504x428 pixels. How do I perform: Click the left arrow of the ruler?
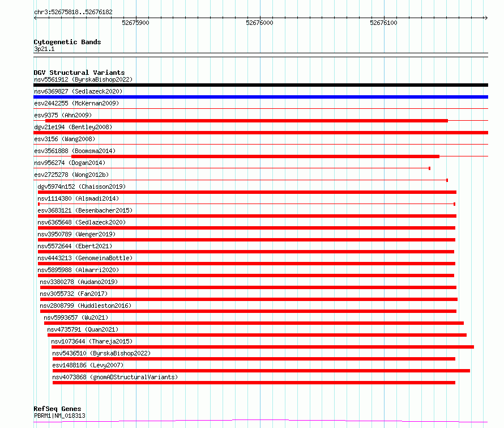tap(35, 18)
